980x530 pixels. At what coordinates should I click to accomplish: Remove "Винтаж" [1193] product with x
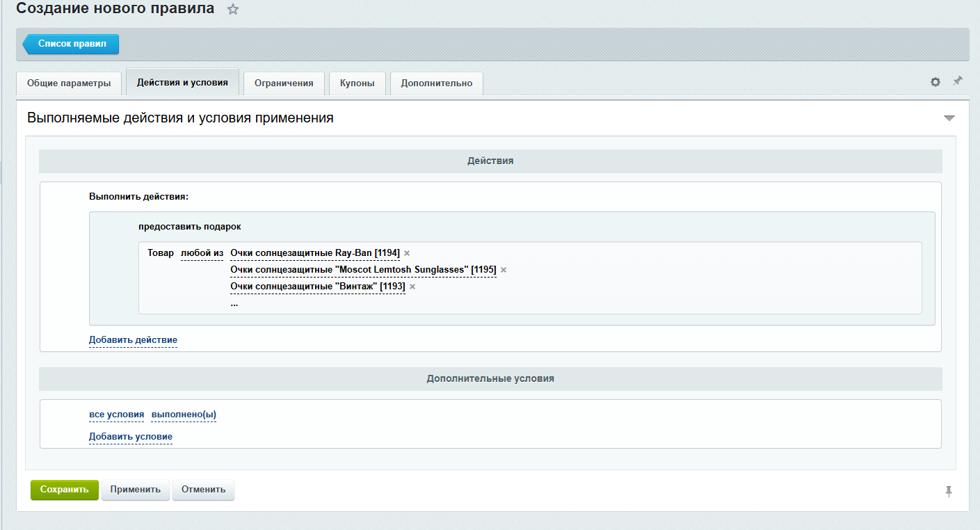[x=412, y=287]
